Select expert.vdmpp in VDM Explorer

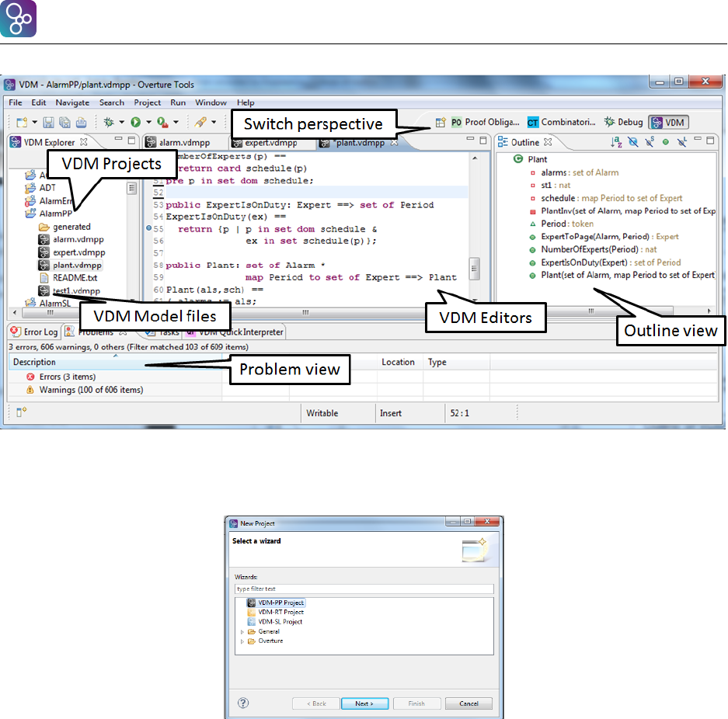pos(72,252)
